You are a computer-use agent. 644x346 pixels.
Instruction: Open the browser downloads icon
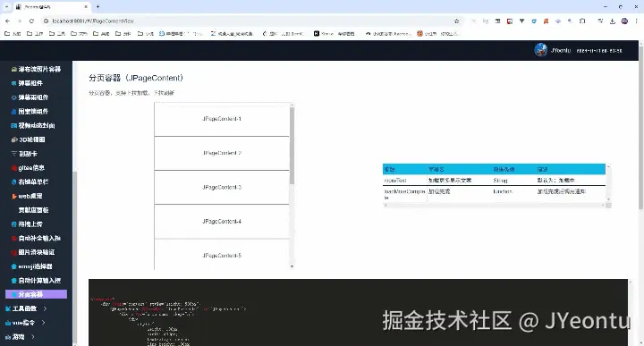tap(613, 21)
